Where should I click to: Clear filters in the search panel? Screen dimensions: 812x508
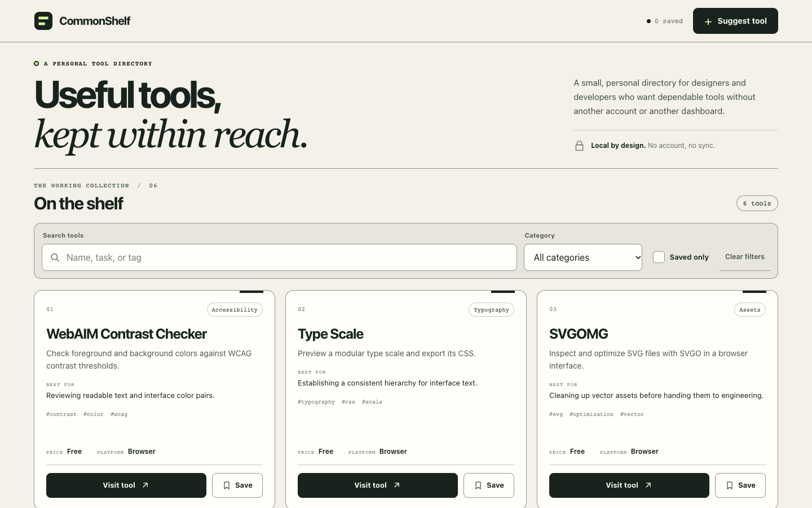tap(745, 257)
